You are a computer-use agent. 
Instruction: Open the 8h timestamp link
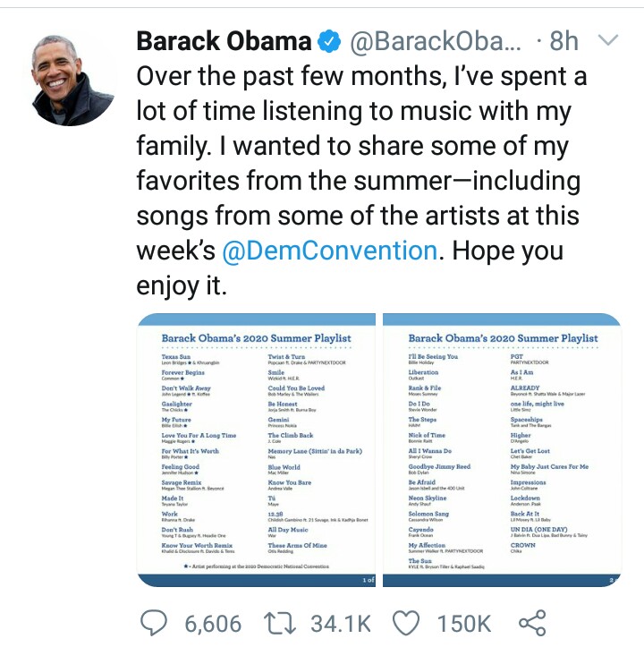(x=564, y=42)
